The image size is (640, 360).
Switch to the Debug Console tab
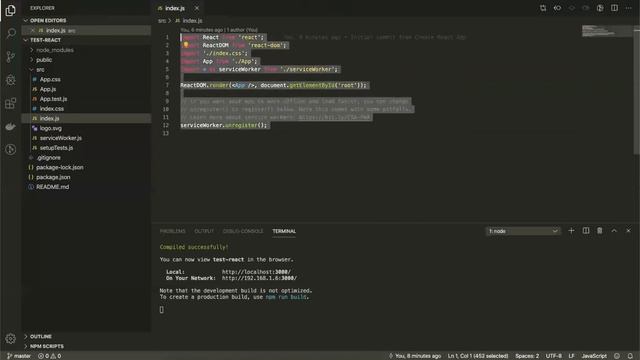(243, 231)
